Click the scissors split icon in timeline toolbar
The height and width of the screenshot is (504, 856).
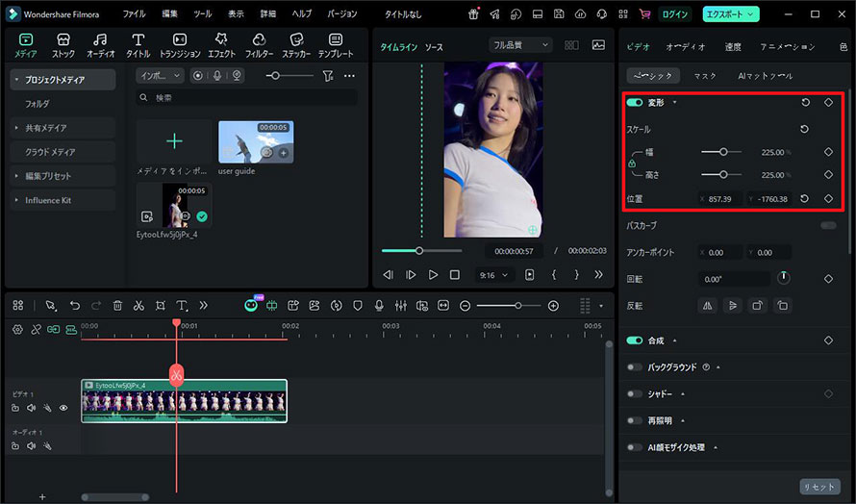(138, 305)
